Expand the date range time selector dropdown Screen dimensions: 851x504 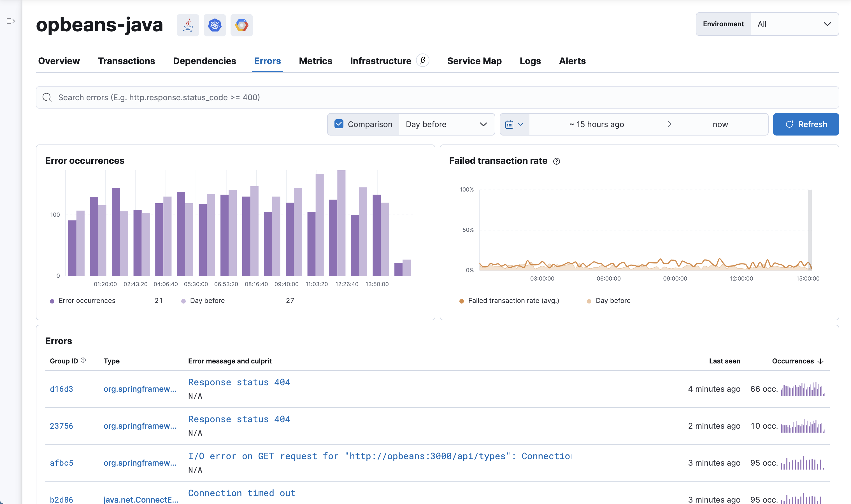tap(514, 124)
